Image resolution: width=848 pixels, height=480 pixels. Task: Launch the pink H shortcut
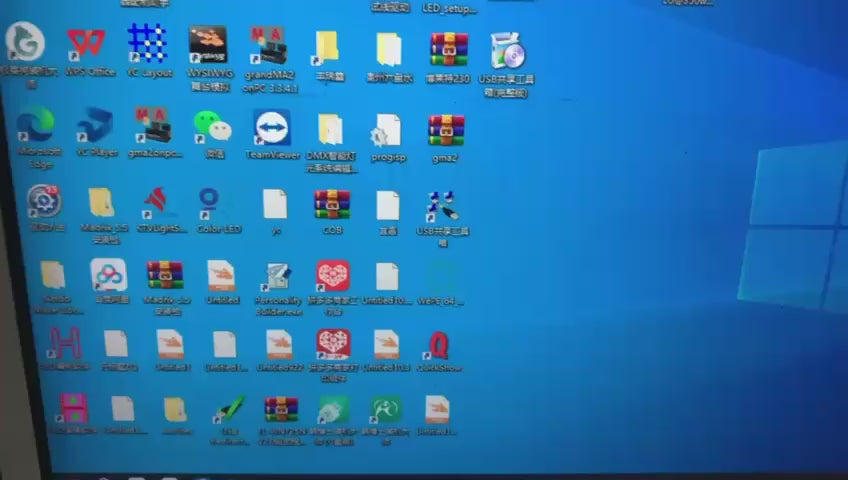(x=65, y=344)
